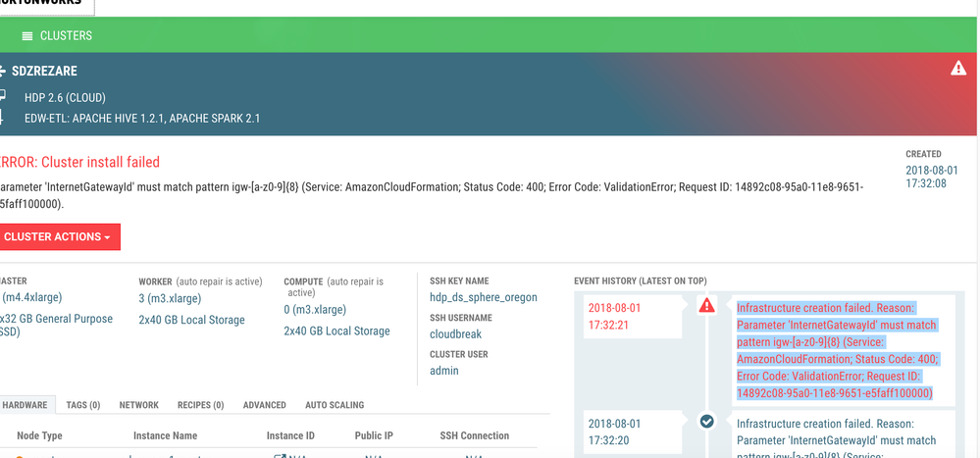Click the checkmark icon on event timeline
Viewport: 980px width, 458px height.
[707, 422]
